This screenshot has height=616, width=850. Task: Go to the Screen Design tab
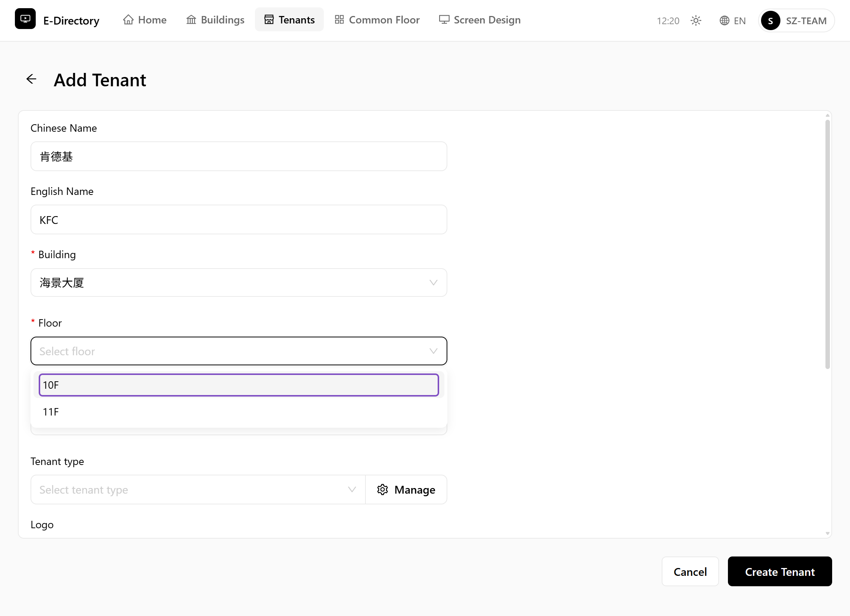coord(480,19)
